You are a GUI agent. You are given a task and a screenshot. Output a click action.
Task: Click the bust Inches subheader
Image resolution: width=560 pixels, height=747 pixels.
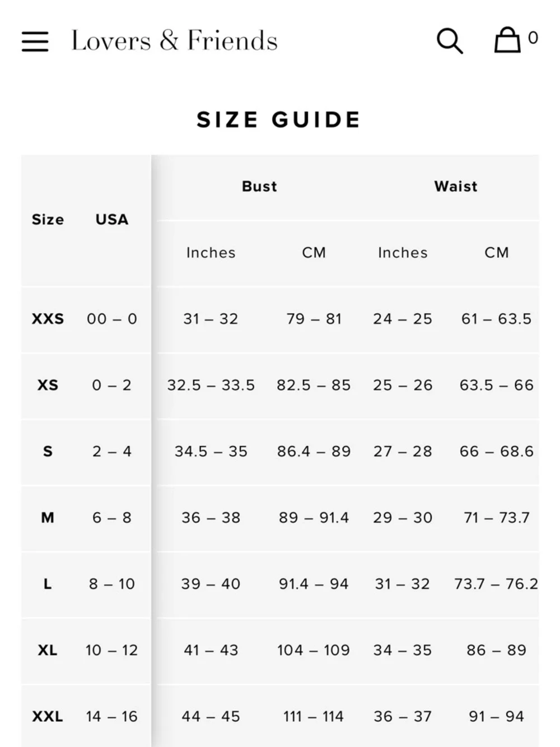[211, 253]
